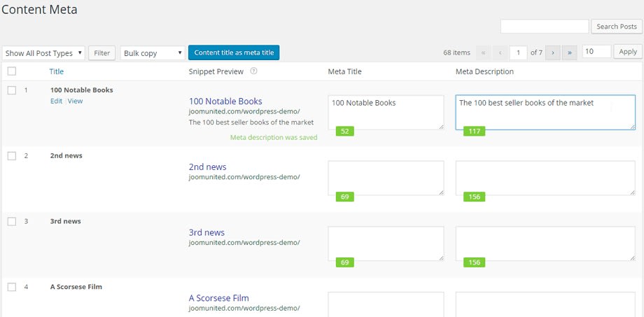Open 100 Notable Books snippet title link
Image resolution: width=644 pixels, height=317 pixels.
(225, 101)
